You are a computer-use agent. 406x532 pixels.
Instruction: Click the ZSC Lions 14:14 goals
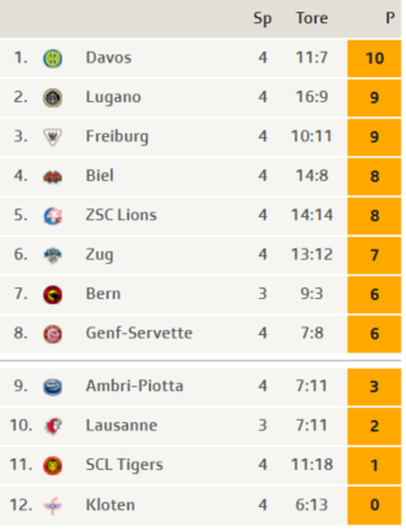[x=312, y=215]
